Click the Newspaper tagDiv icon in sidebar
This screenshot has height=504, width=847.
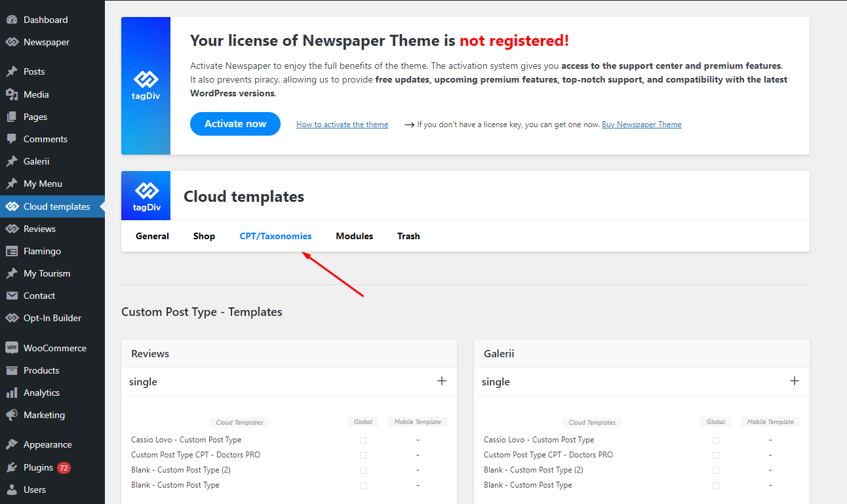(12, 42)
